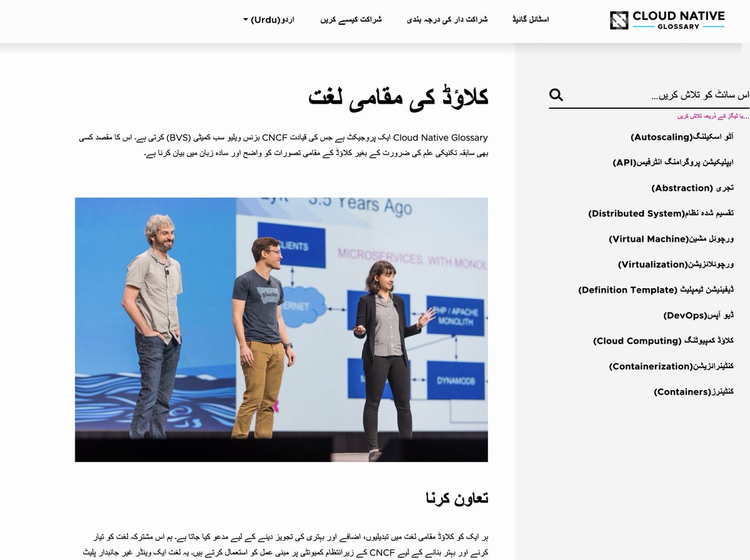Open the Abstraction glossary entry

[692, 188]
